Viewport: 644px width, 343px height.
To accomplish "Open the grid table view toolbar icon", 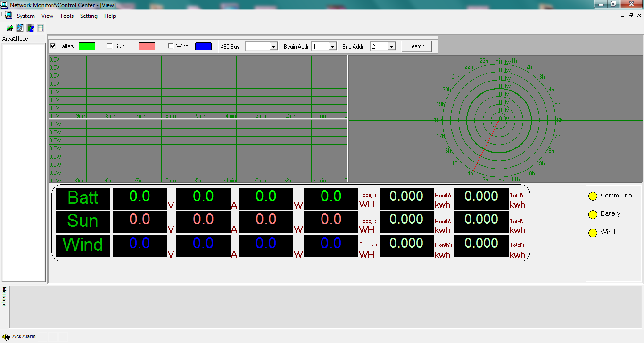I will click(40, 28).
